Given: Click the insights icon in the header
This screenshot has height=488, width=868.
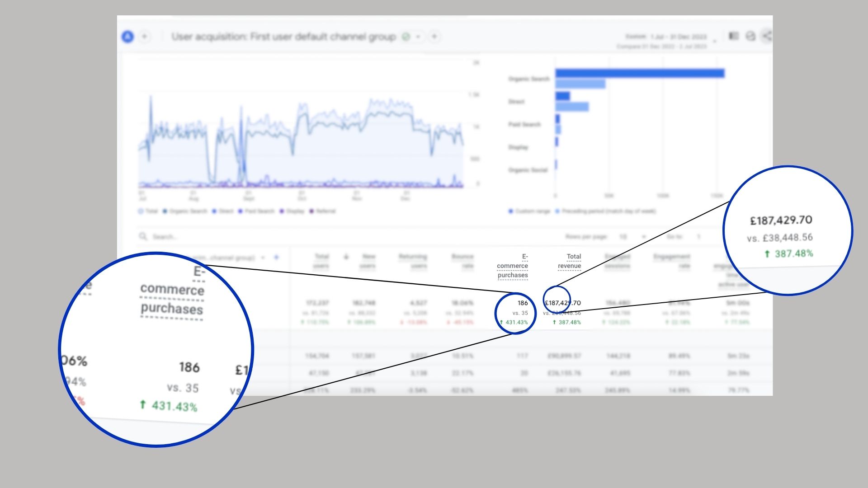Looking at the screenshot, I should [750, 36].
